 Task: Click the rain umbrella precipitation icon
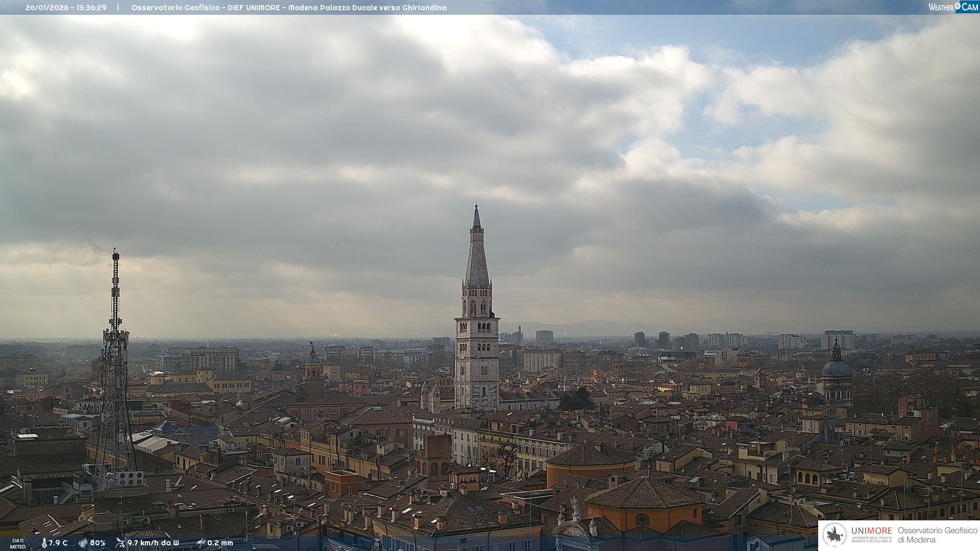(x=201, y=543)
